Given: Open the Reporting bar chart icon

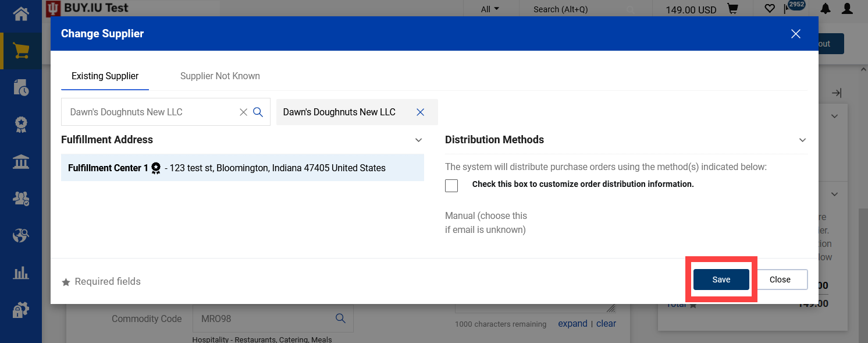Looking at the screenshot, I should [21, 273].
